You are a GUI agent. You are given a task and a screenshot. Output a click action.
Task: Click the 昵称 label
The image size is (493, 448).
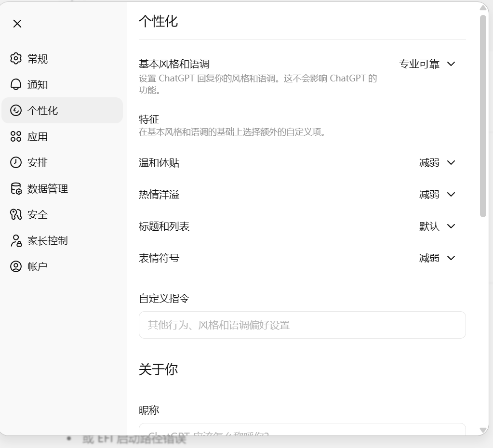click(149, 410)
